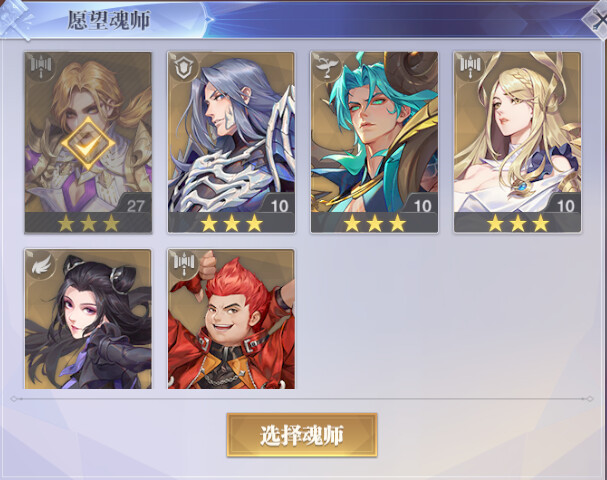Pick the red-haired laughing hero card
The image size is (607, 480).
coord(231,319)
